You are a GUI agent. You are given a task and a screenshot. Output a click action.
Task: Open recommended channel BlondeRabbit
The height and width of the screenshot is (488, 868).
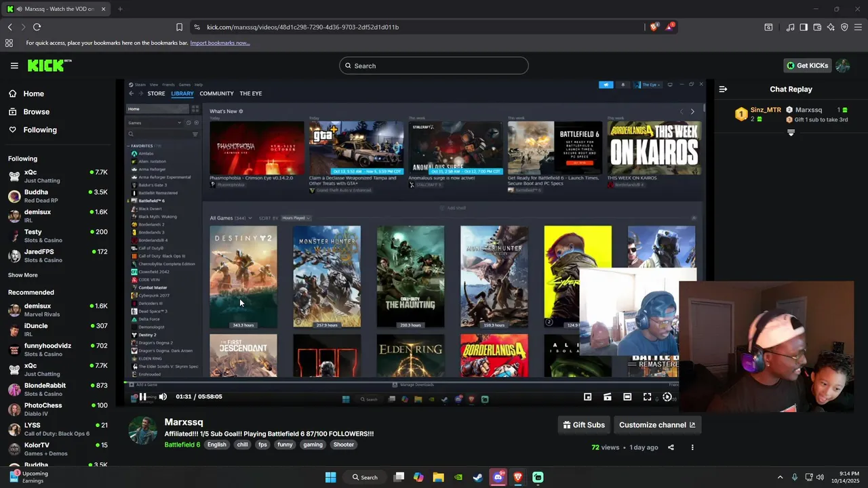coord(58,390)
